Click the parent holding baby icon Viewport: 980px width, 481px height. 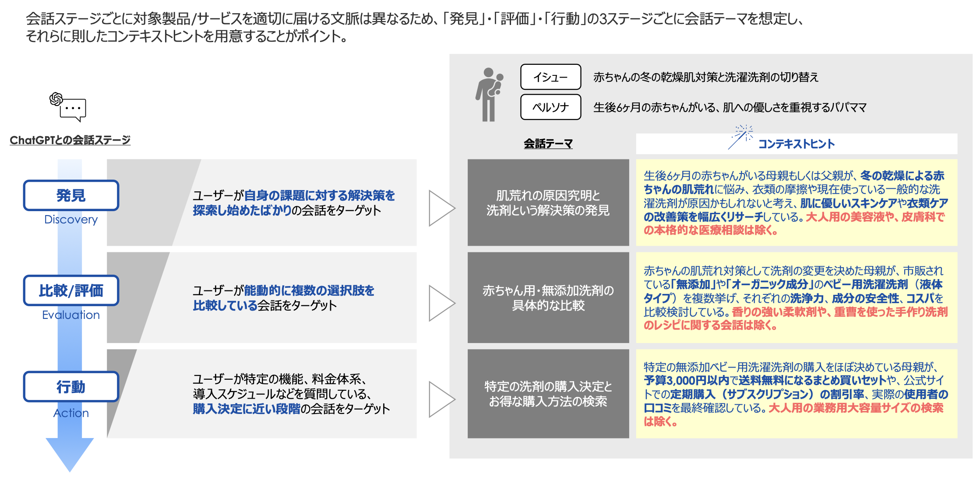tap(490, 94)
